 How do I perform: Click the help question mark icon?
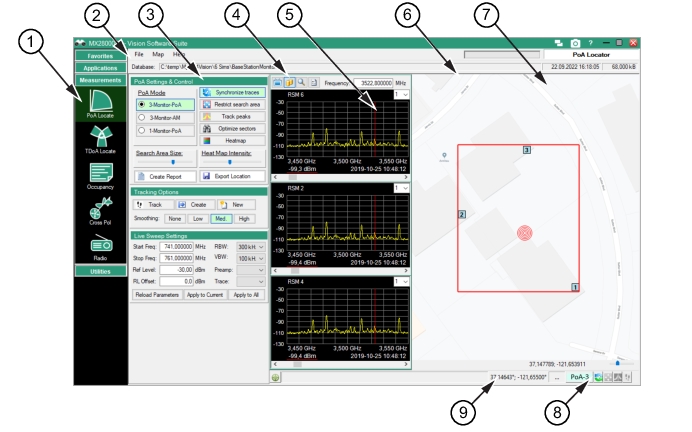590,44
